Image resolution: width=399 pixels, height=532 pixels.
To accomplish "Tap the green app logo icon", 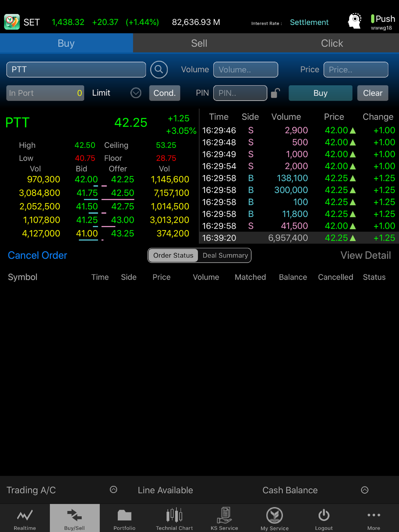I will (11, 22).
